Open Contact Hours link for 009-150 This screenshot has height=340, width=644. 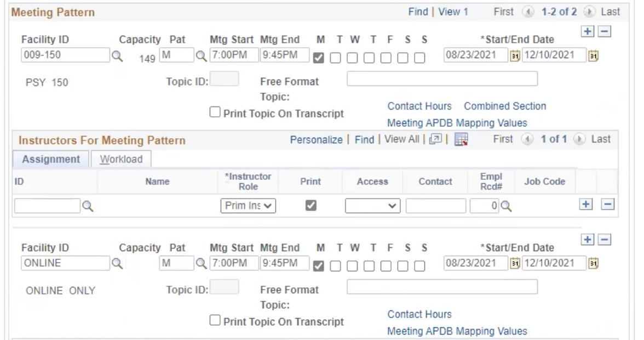tap(419, 106)
